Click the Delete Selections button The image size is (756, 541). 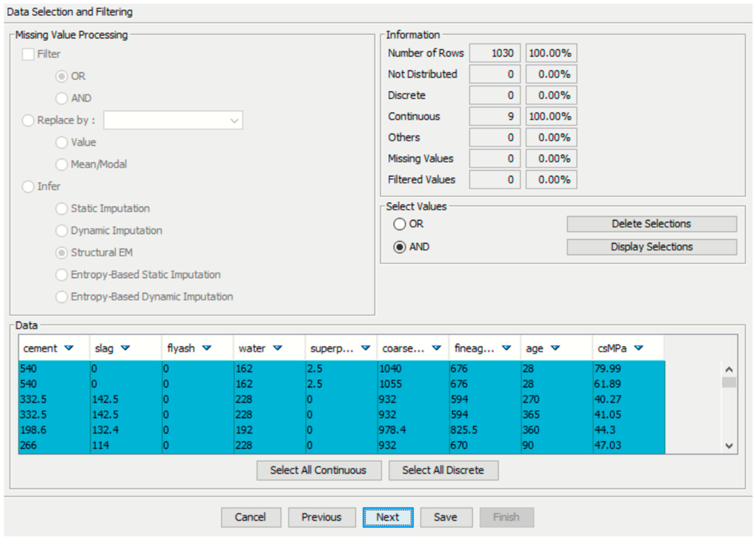[651, 224]
